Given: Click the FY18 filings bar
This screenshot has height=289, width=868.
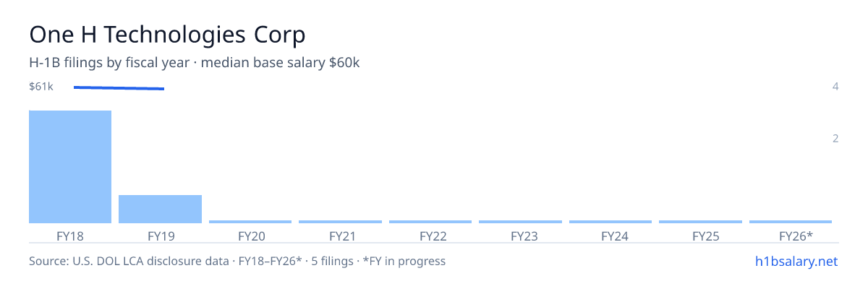Looking at the screenshot, I should tap(70, 167).
